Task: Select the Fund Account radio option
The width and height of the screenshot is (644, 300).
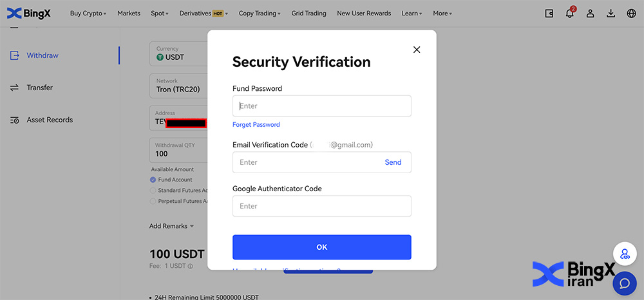Action: pos(153,180)
